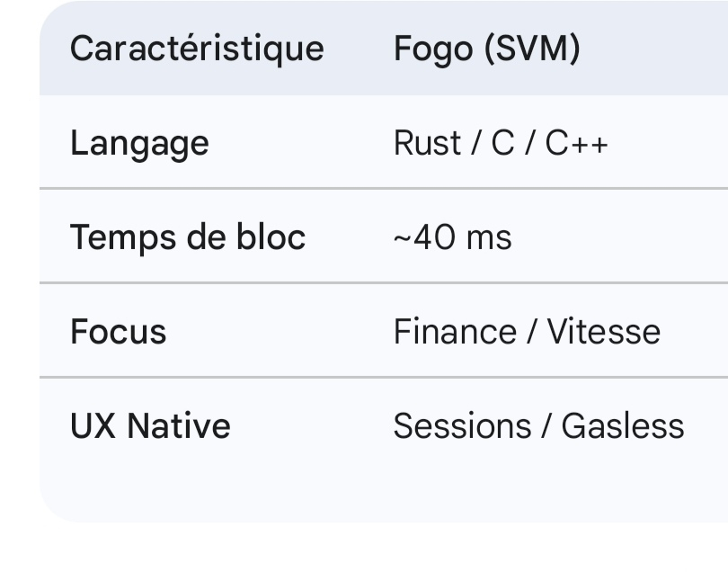Screen dimensions: 728x572
Task: Select the Fogo (SVM) column header
Action: (486, 49)
